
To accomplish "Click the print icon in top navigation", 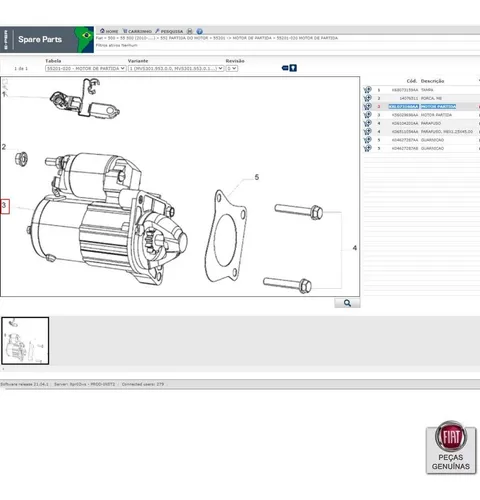I will coord(190,31).
